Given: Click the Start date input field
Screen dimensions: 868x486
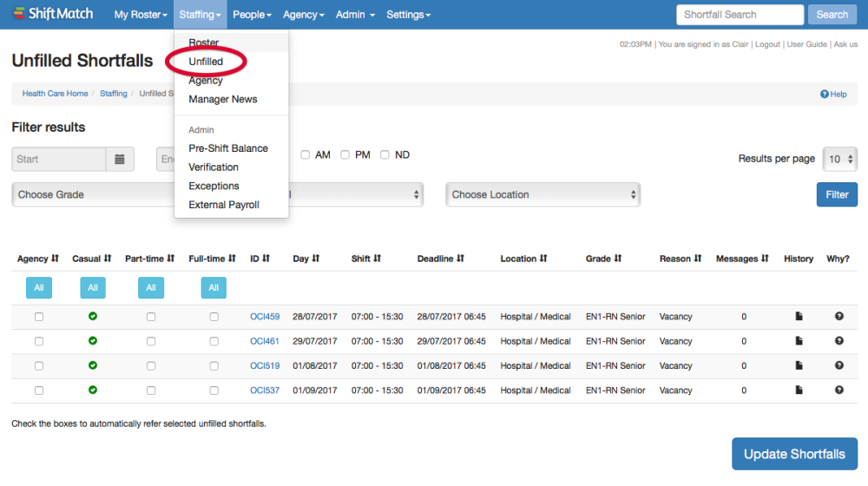Looking at the screenshot, I should point(59,160).
